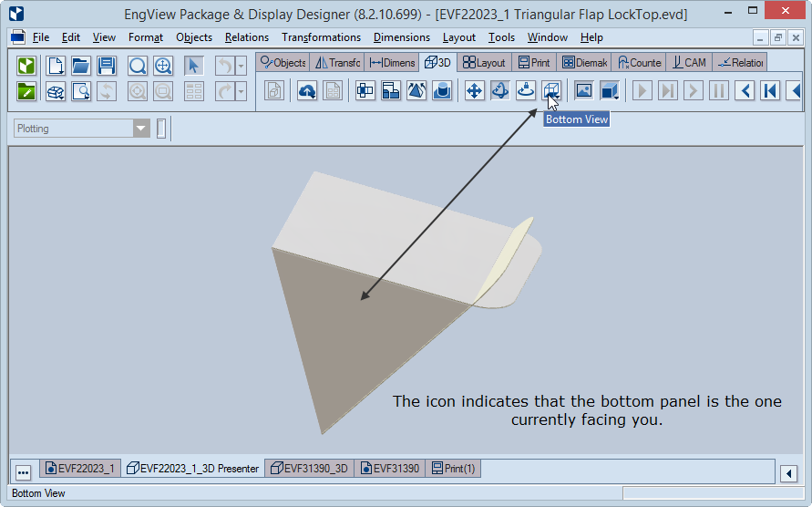Click the ellipsis tabs list button

pos(23,472)
